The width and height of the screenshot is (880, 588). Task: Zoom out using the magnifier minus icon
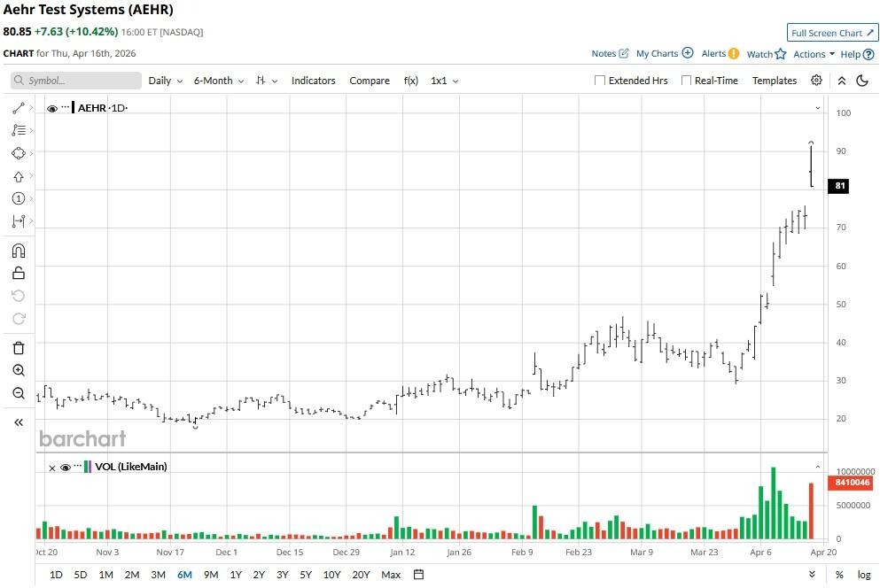click(x=19, y=393)
